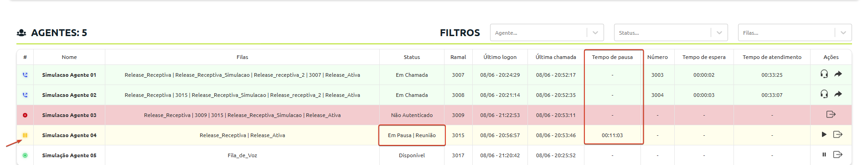The height and width of the screenshot is (165, 868).
Task: Click the forward arrow for Simulacao Agente 02
Action: pyautogui.click(x=838, y=94)
